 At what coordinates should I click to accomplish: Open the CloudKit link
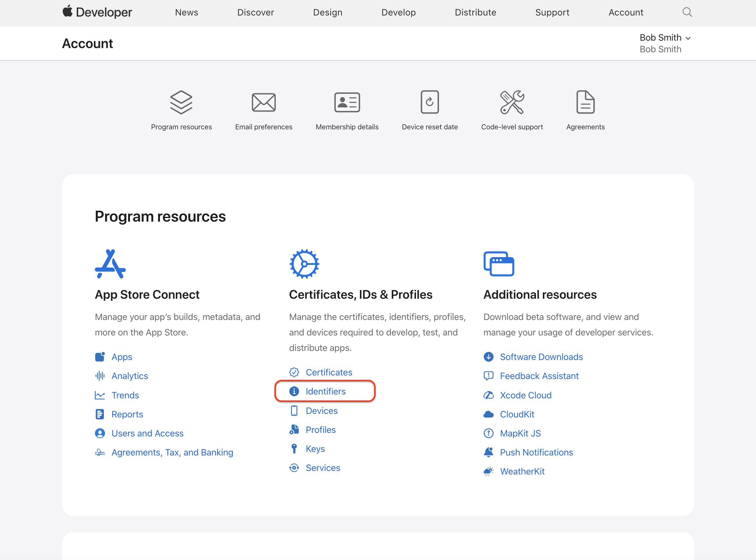(x=517, y=414)
